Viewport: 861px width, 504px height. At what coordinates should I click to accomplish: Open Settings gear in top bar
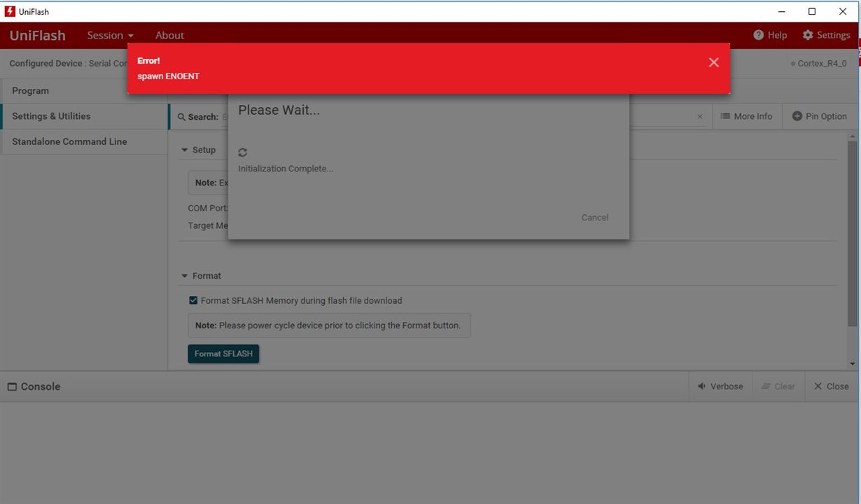click(808, 35)
